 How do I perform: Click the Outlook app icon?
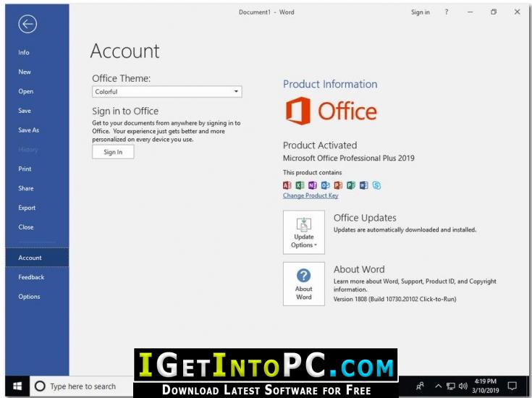pyautogui.click(x=326, y=185)
